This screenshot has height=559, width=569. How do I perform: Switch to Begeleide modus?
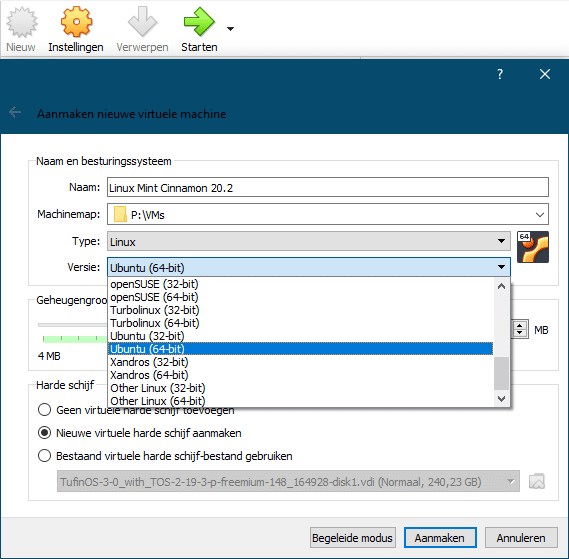(353, 538)
